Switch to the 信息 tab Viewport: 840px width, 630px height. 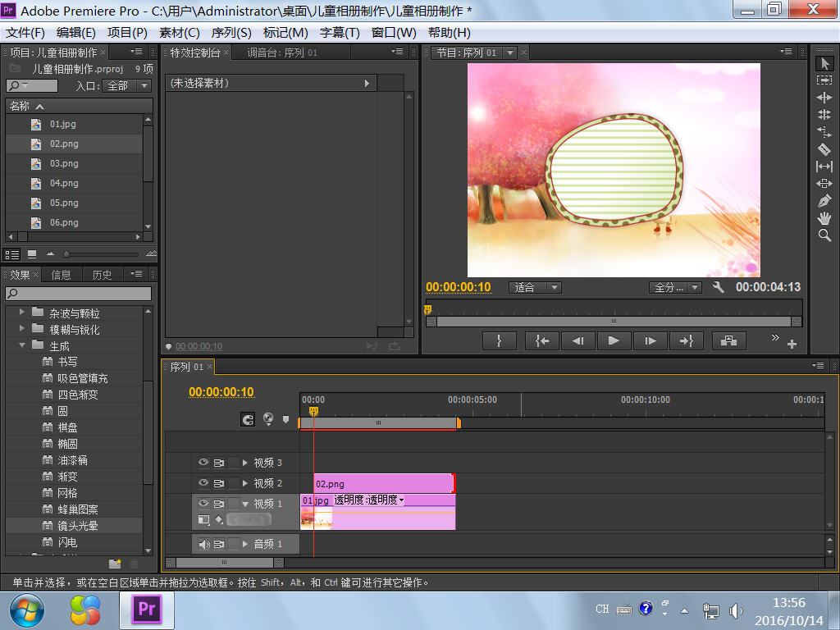(x=61, y=275)
